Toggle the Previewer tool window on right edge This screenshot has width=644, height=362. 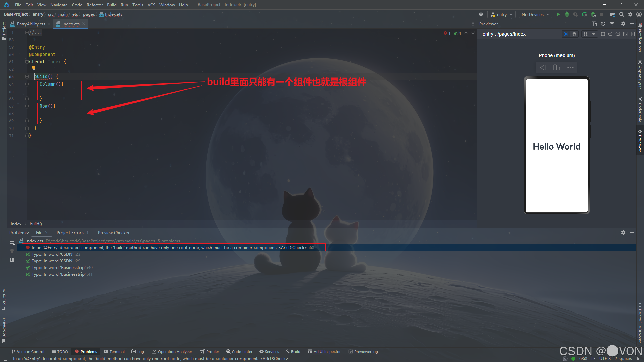640,141
